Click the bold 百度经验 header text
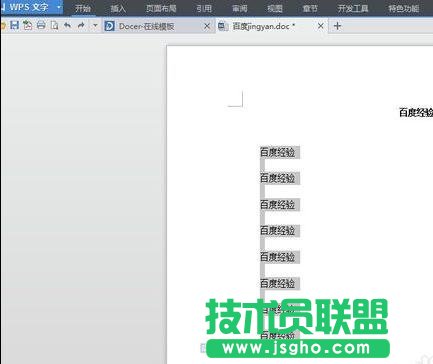This screenshot has width=433, height=364. [x=416, y=112]
